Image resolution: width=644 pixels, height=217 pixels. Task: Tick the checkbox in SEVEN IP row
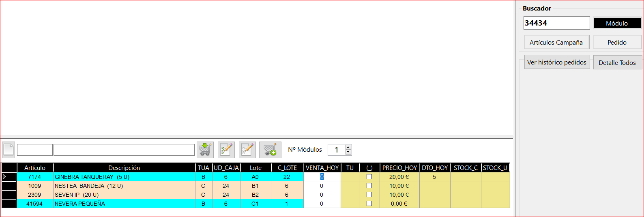(x=369, y=195)
